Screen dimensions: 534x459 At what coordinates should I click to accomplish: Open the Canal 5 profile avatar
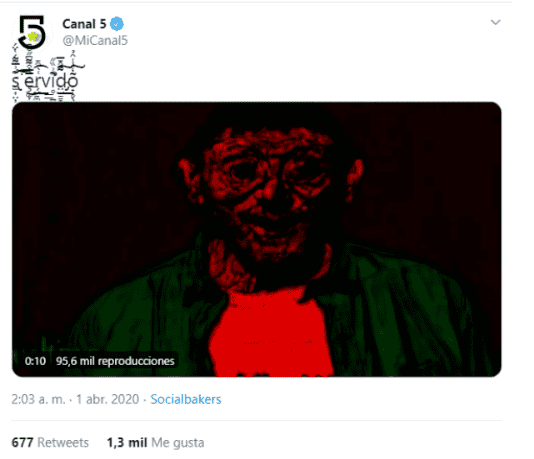[32, 32]
